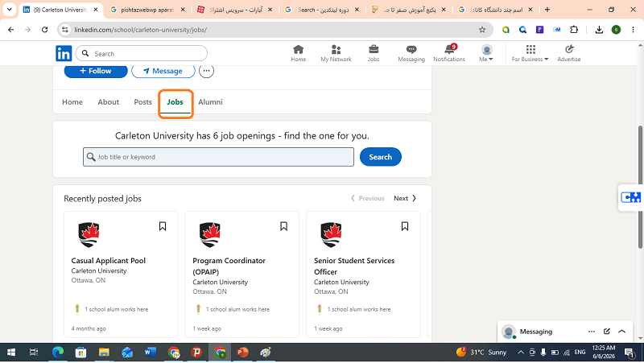This screenshot has width=644, height=363.
Task: Open Task View on the taskbar
Action: (34, 353)
